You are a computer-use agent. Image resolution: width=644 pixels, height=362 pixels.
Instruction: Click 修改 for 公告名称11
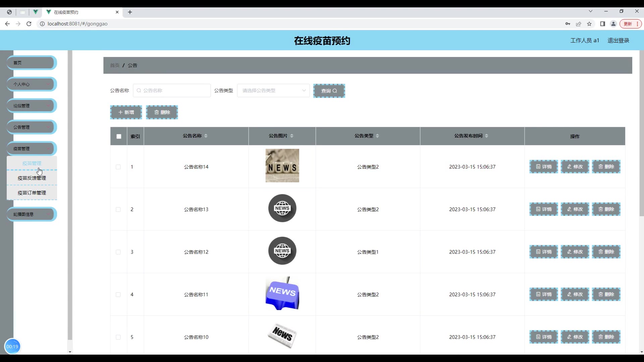pos(575,294)
